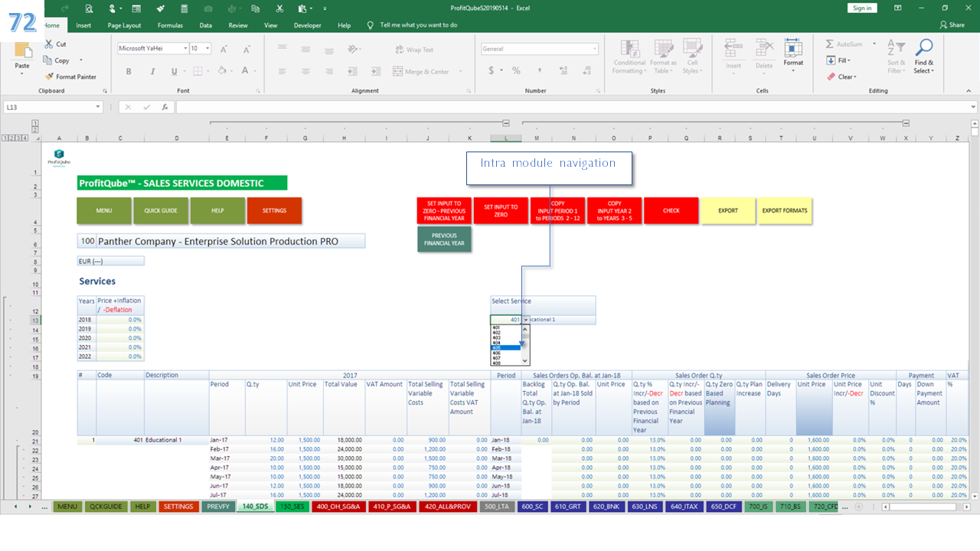Click the Format Painter brush icon

[49, 77]
